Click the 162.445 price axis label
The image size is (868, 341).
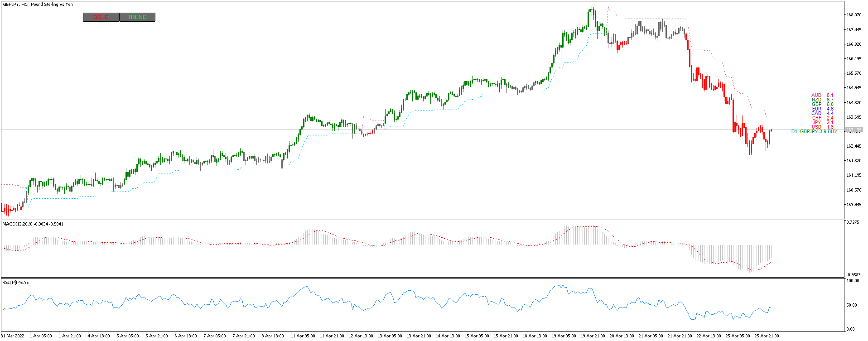[x=854, y=146]
